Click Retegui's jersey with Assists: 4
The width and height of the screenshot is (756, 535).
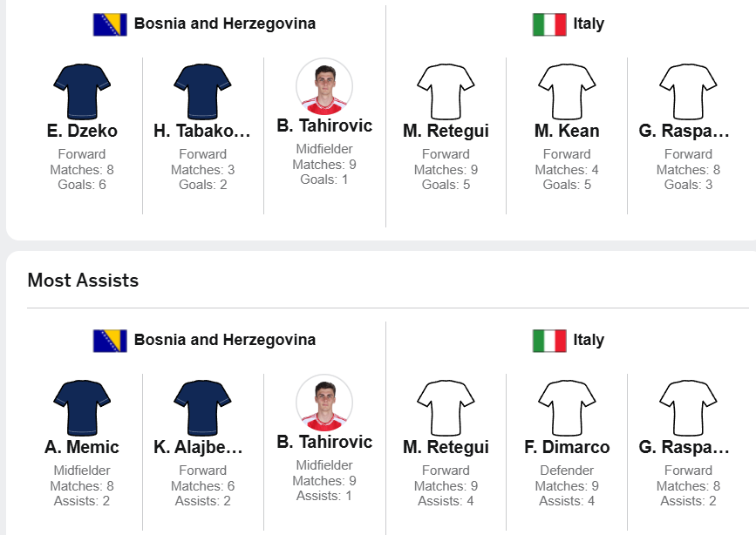point(446,405)
